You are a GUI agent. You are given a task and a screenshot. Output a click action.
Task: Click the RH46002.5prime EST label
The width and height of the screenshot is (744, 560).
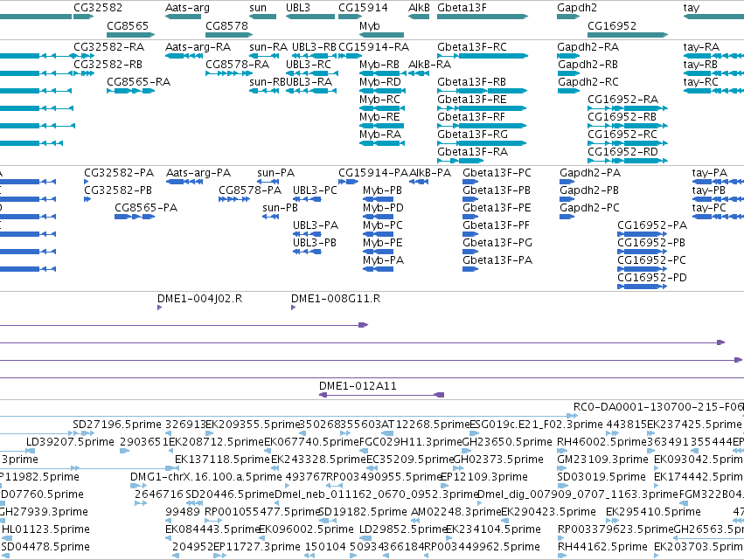(601, 441)
